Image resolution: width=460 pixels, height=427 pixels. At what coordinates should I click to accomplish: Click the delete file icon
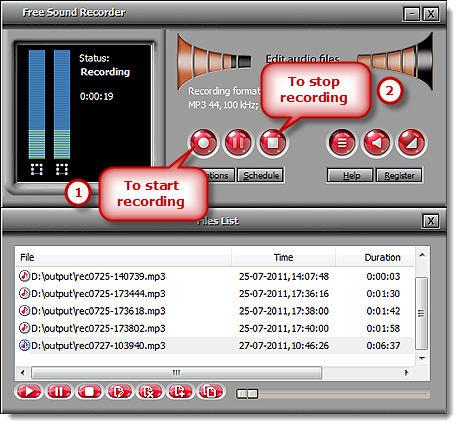pyautogui.click(x=149, y=391)
